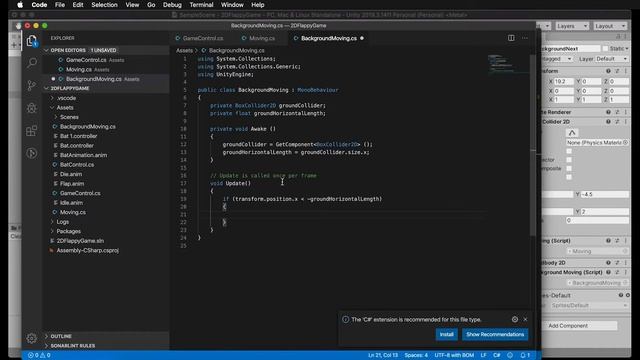The image size is (640, 360).
Task: Open Background Moving (Script) presets icon
Action: click(x=617, y=272)
